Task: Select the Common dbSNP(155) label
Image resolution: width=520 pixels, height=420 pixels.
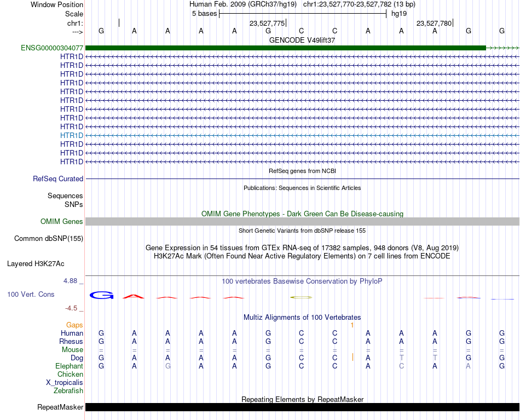Action: pos(49,239)
